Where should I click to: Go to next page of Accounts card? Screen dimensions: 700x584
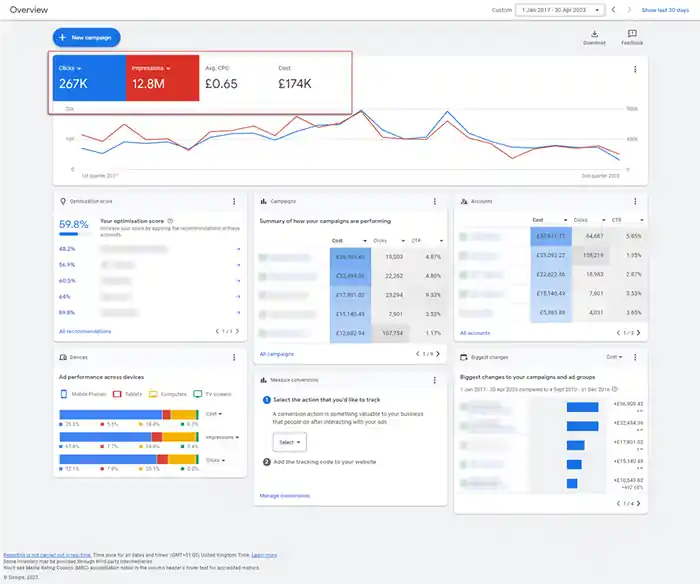pos(638,333)
